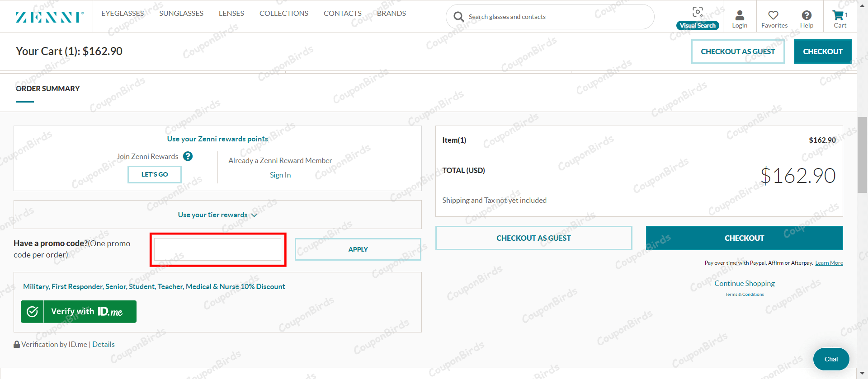Viewport: 868px width, 379px height.
Task: Click the Help question mark icon
Action: 807,16
